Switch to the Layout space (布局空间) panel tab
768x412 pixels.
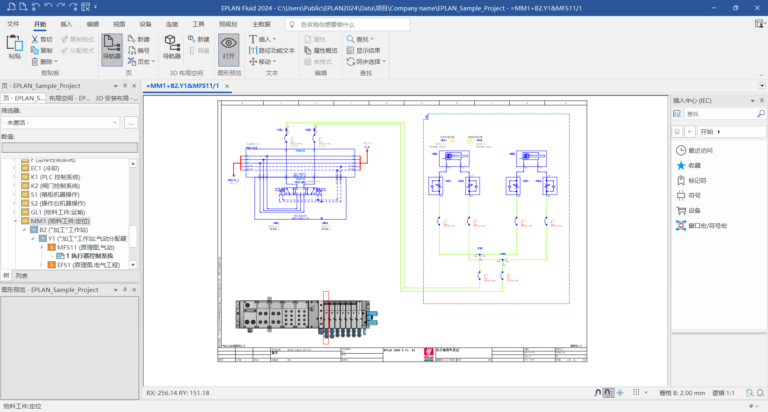point(69,98)
